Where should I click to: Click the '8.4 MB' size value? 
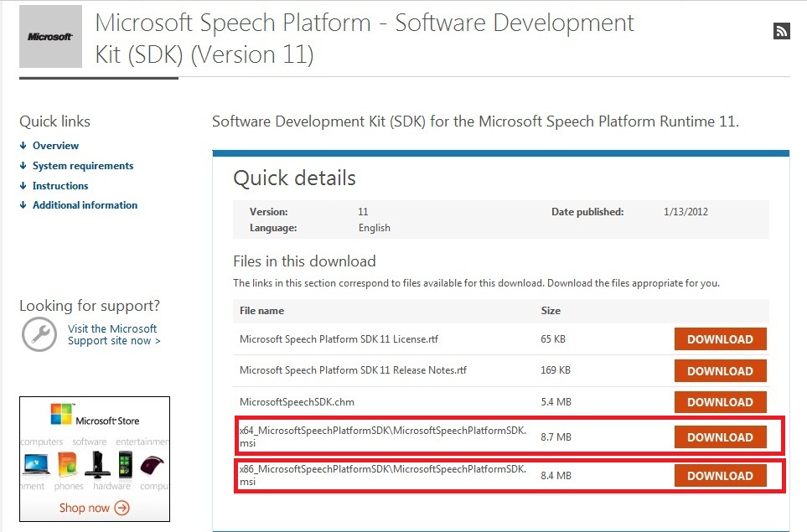[556, 476]
